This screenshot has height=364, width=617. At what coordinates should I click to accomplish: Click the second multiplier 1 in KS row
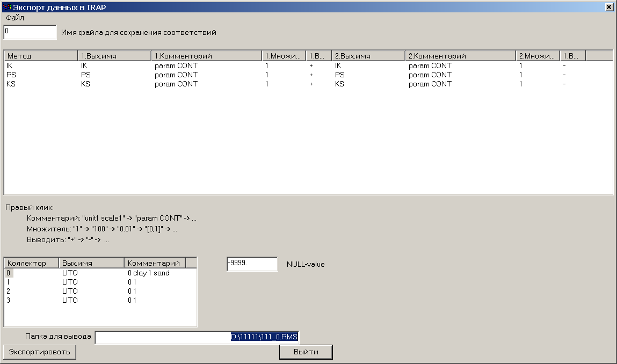click(521, 84)
